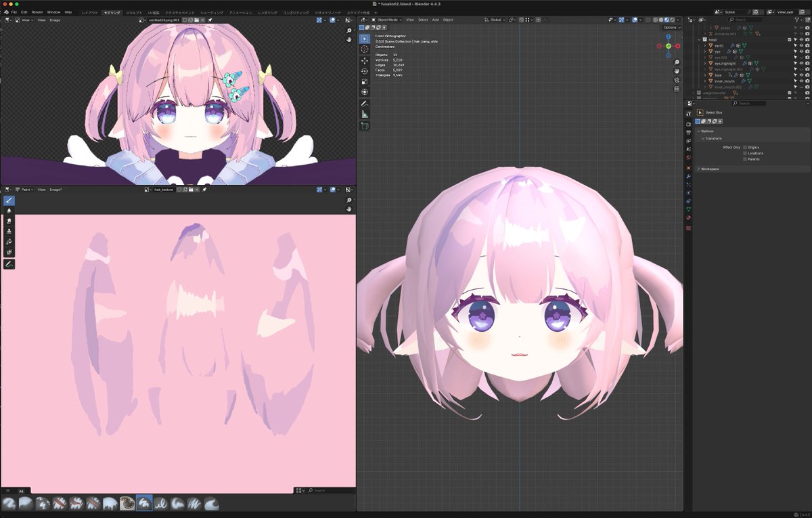812x518 pixels.
Task: Open the Window menu
Action: click(x=53, y=12)
